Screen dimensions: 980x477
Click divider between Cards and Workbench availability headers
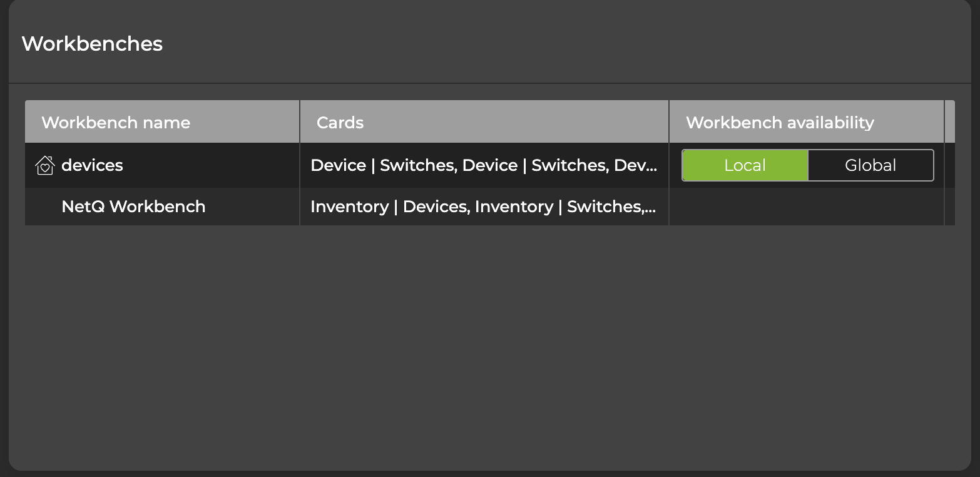(x=669, y=122)
